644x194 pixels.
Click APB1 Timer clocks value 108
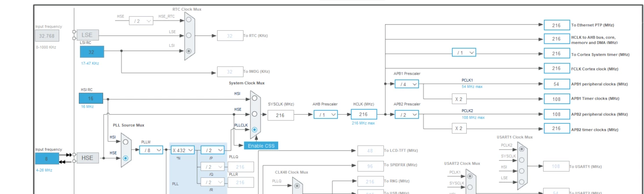coord(556,99)
